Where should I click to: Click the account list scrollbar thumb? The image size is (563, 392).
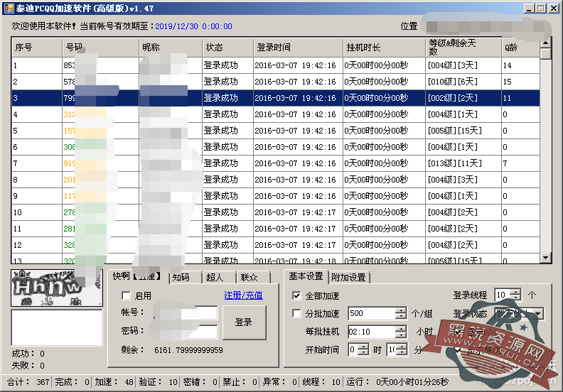546,54
